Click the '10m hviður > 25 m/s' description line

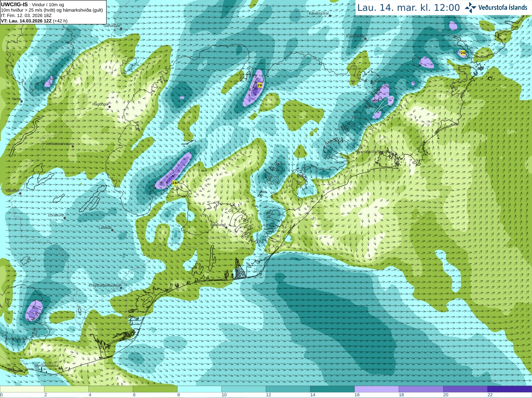coord(52,10)
